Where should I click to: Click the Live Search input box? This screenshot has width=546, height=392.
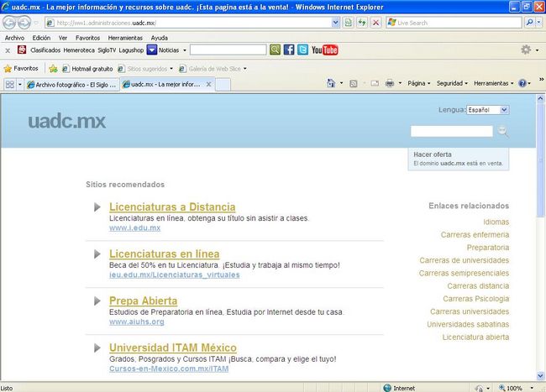pos(459,23)
